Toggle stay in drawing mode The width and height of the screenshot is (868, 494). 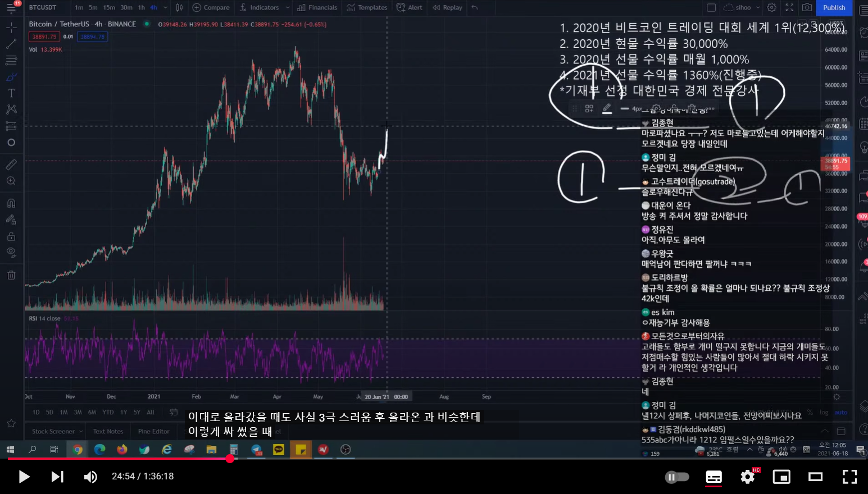pos(11,219)
